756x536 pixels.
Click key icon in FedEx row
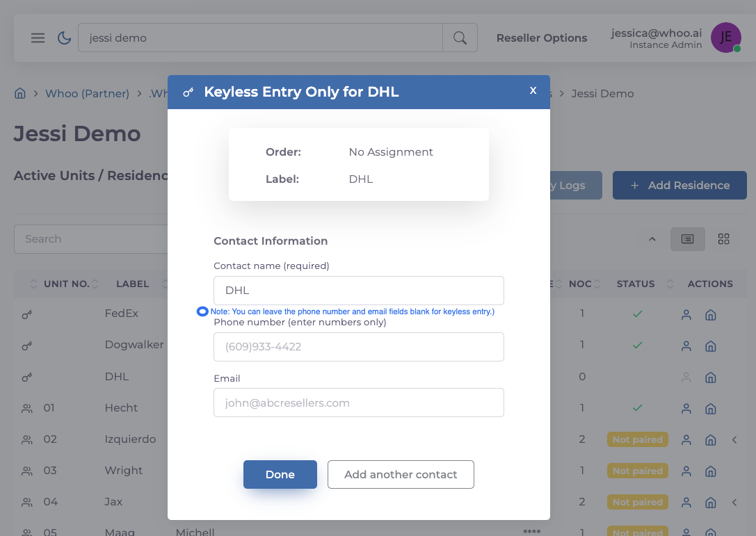[27, 315]
